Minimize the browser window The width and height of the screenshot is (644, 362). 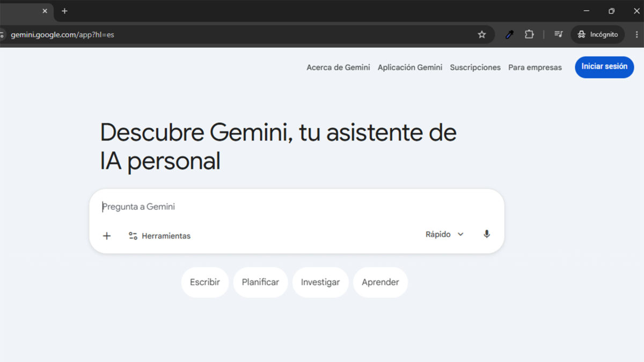click(x=586, y=11)
